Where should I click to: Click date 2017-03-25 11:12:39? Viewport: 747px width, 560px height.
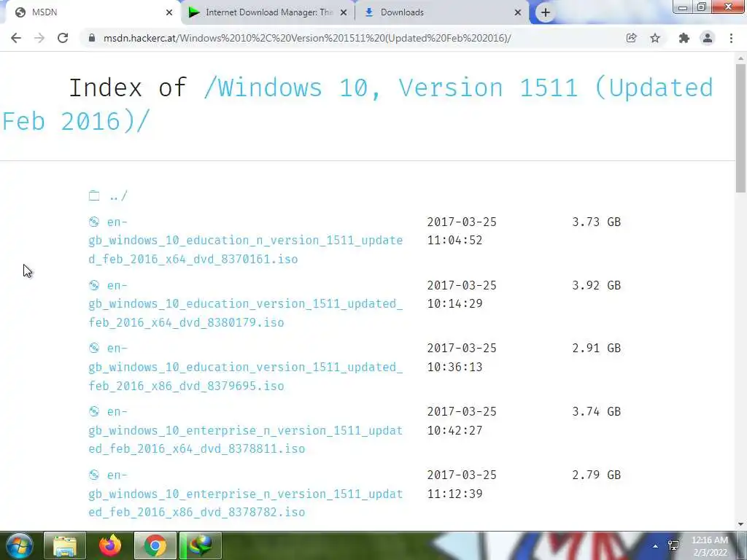[462, 484]
